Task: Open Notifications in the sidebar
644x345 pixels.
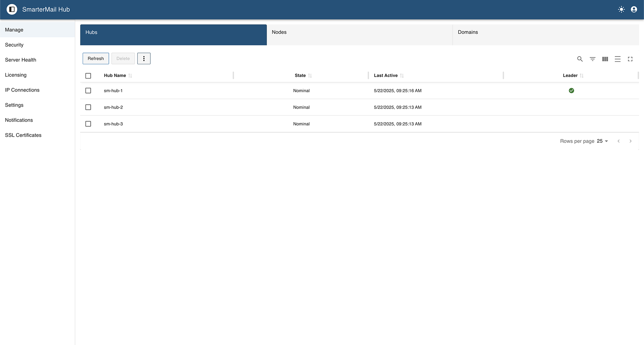Action: click(x=37, y=120)
